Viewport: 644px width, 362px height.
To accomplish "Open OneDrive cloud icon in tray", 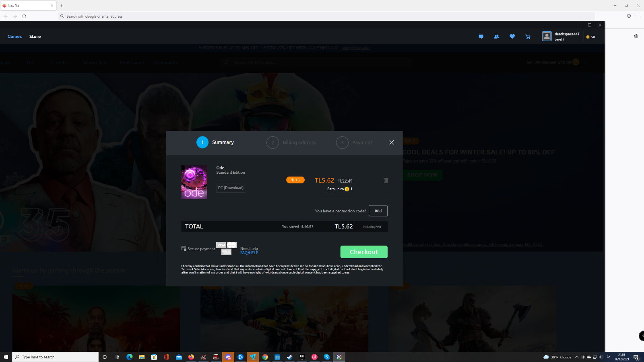I will coord(589,357).
